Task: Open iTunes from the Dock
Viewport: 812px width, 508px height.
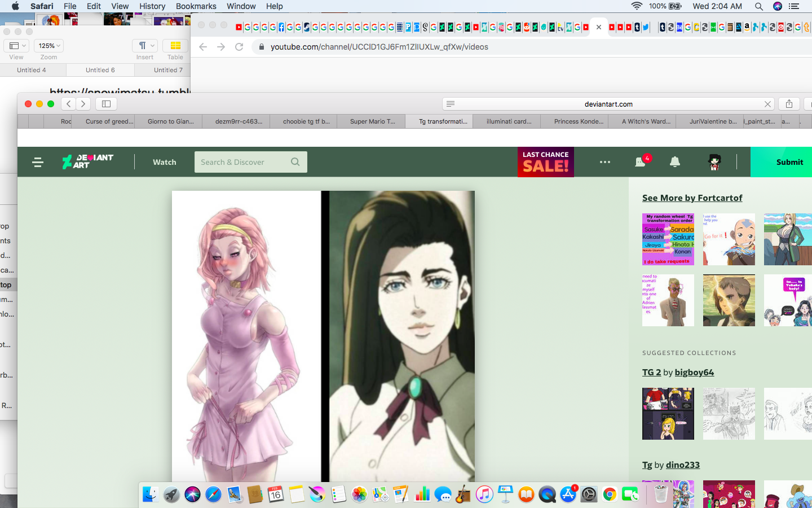Action: pos(484,494)
